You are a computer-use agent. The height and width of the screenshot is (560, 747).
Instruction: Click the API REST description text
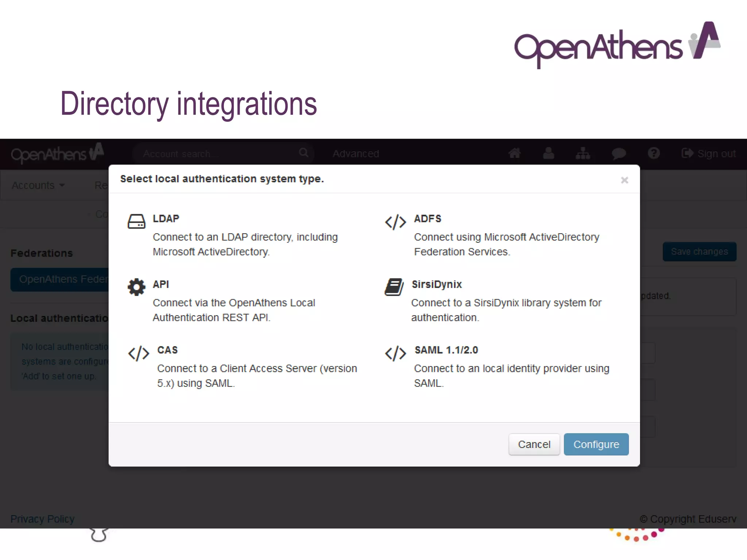pyautogui.click(x=234, y=310)
